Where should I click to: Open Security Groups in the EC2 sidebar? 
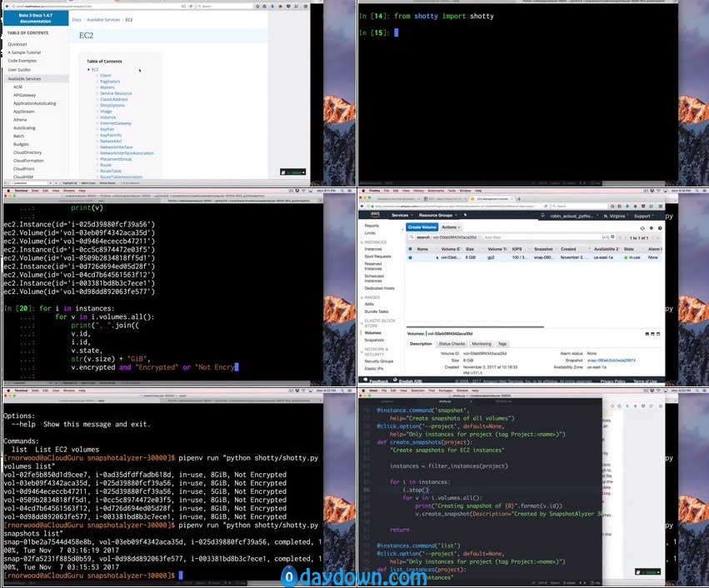(379, 361)
